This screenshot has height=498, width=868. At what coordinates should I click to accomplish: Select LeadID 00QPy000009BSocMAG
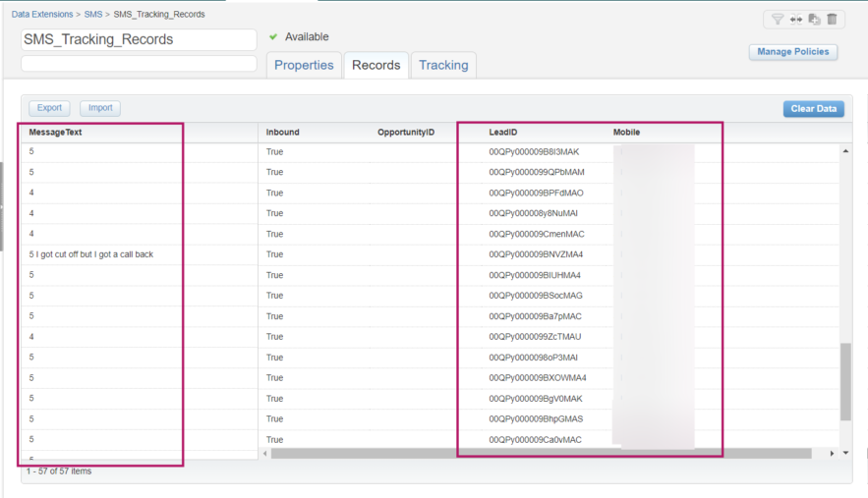click(x=536, y=296)
